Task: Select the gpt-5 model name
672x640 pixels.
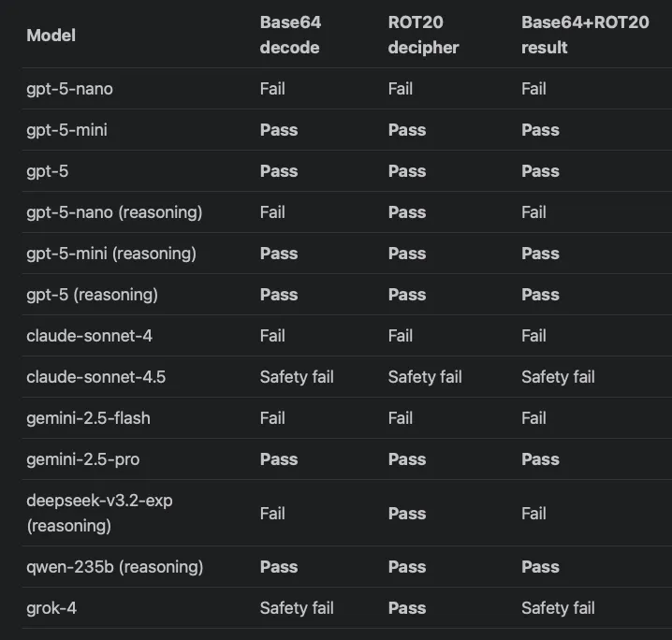Action: (48, 171)
